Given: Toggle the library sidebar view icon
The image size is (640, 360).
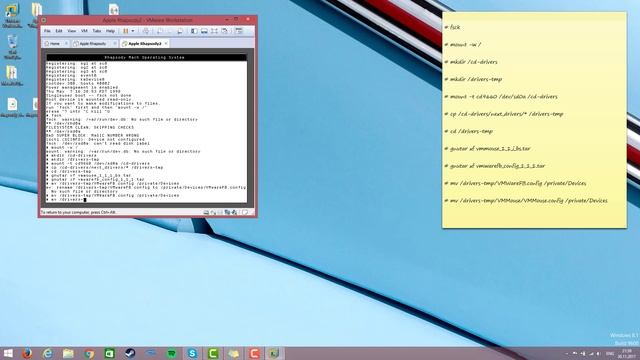Looking at the screenshot, I should tap(194, 31).
